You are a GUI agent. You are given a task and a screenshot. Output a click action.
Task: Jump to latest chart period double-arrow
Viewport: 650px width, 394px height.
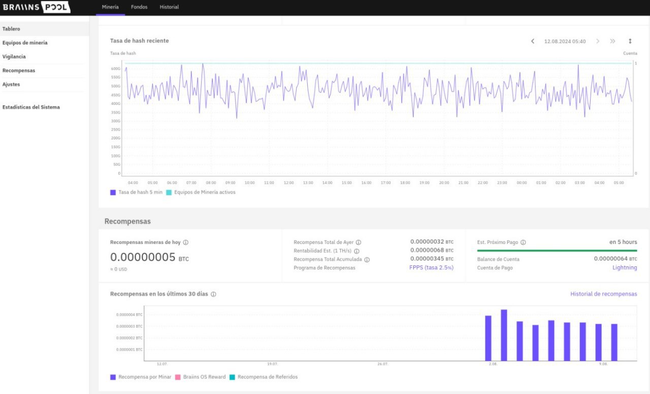(x=613, y=41)
